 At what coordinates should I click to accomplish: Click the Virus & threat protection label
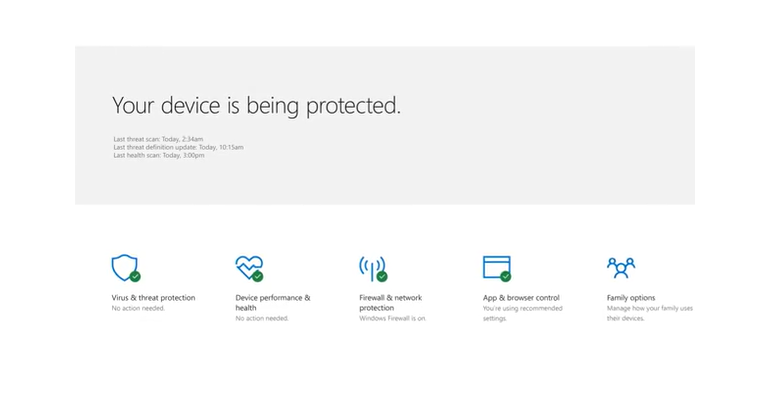(153, 297)
